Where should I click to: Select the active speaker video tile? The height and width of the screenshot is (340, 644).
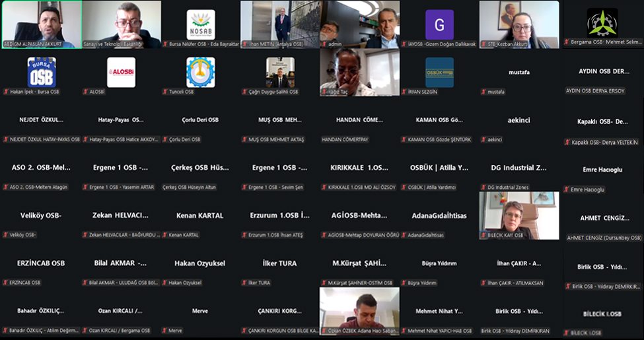pos(42,24)
